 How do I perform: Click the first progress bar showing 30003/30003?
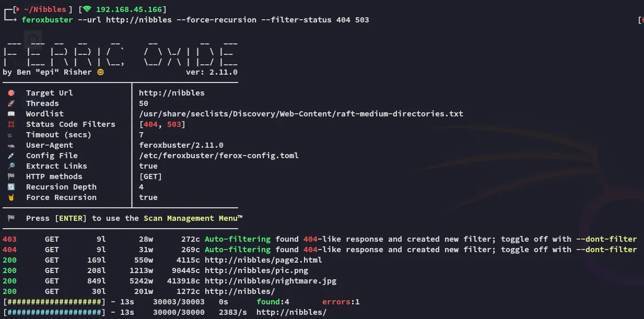click(x=54, y=302)
